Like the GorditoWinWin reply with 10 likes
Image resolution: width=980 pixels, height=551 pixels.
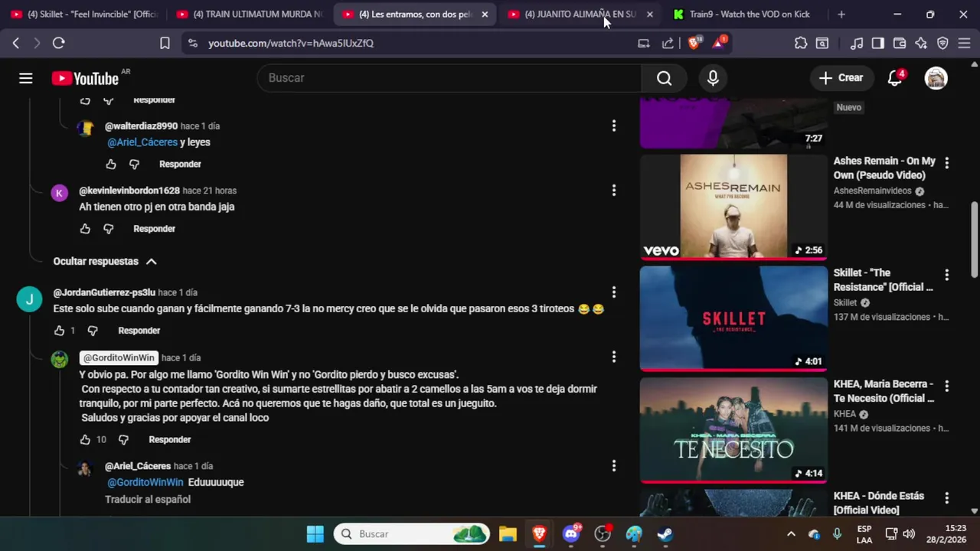pos(85,440)
